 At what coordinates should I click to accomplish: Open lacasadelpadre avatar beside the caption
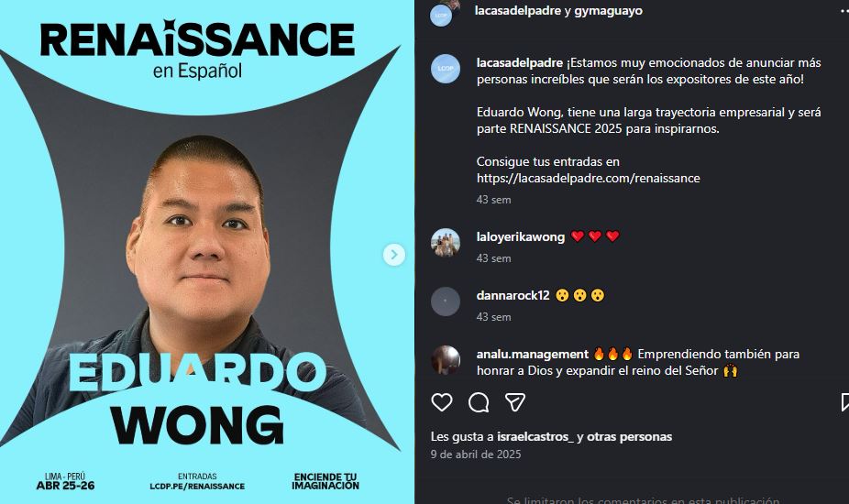[x=445, y=69]
